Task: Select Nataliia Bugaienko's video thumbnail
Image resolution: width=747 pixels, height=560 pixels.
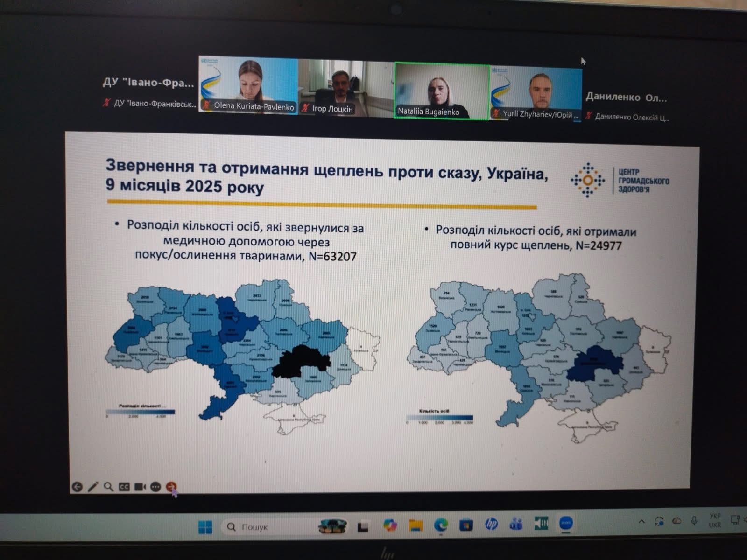Action: (x=441, y=91)
